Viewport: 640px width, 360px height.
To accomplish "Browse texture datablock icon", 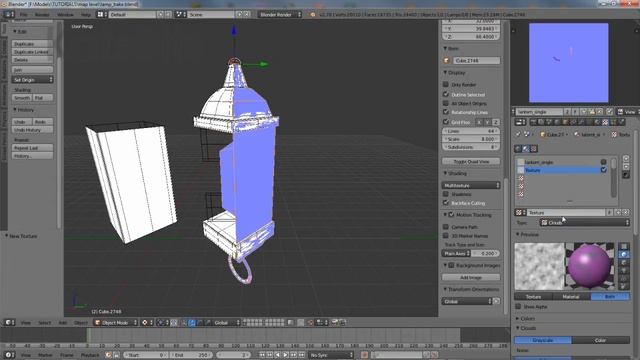I will 520,213.
